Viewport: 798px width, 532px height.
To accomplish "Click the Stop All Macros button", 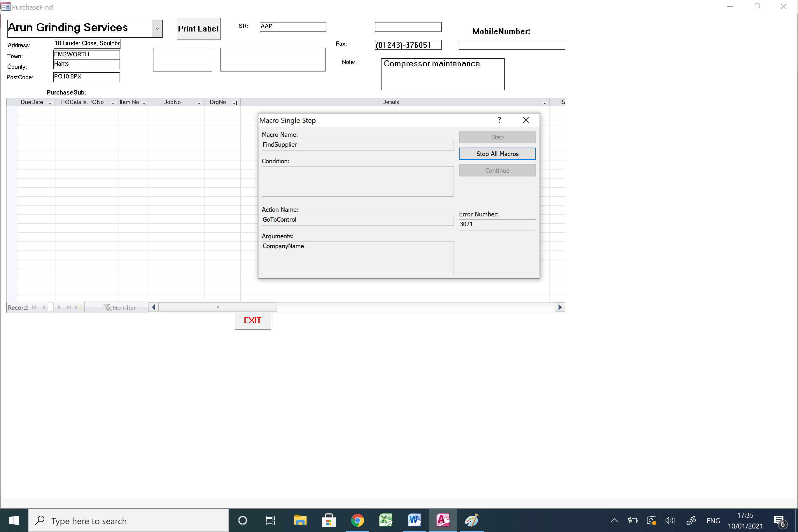I will pos(497,154).
